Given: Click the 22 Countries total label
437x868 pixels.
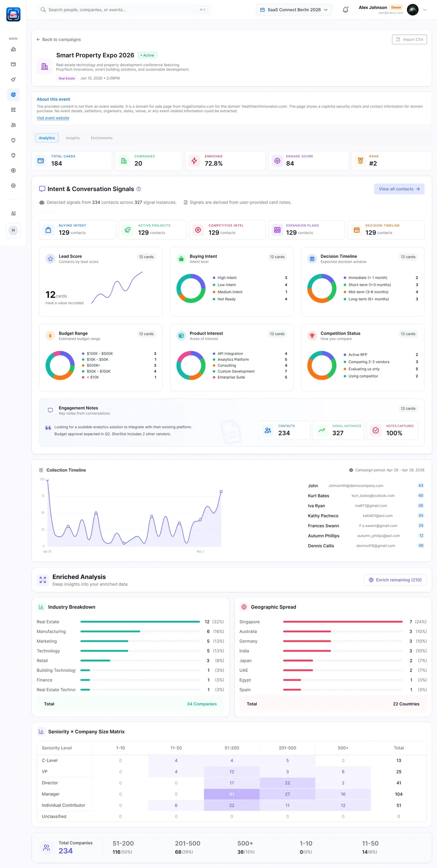Looking at the screenshot, I should tap(406, 704).
